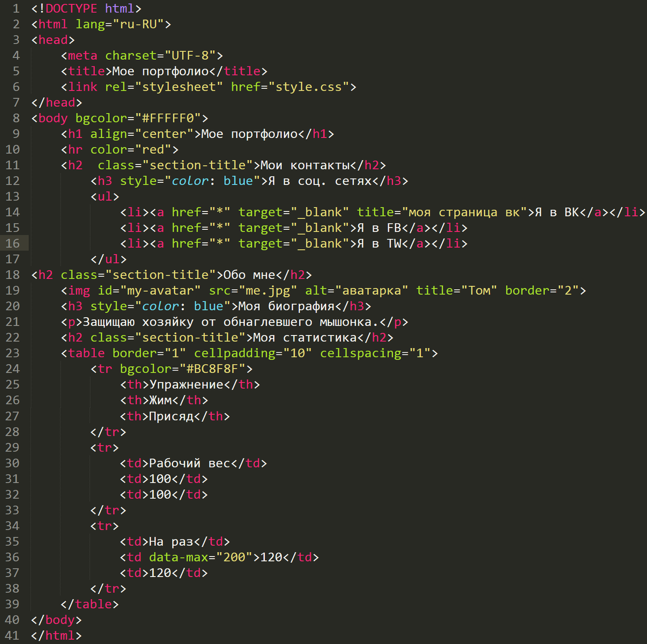The image size is (647, 644).
Task: Click the "Рабочий вес" cell text
Action: pyautogui.click(x=190, y=463)
